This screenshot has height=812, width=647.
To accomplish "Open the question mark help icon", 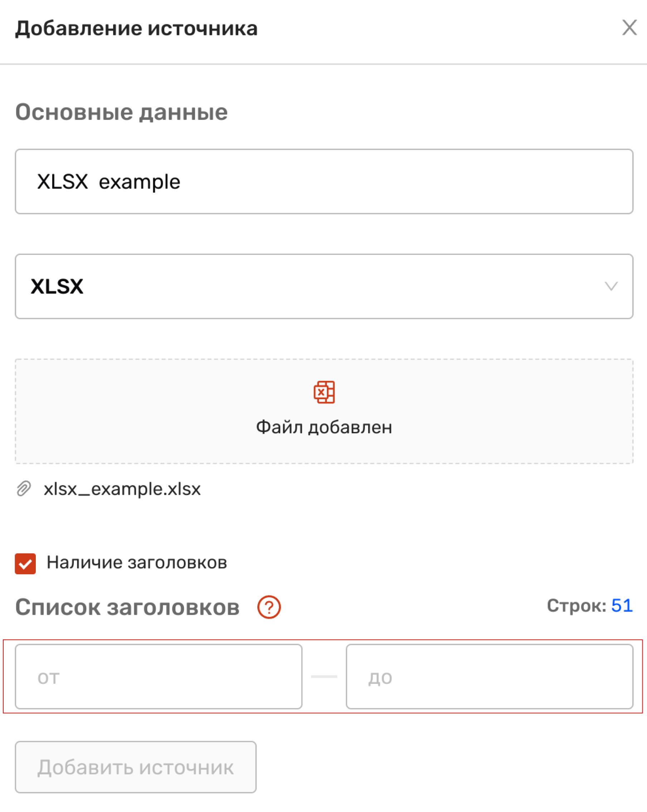I will (x=269, y=607).
